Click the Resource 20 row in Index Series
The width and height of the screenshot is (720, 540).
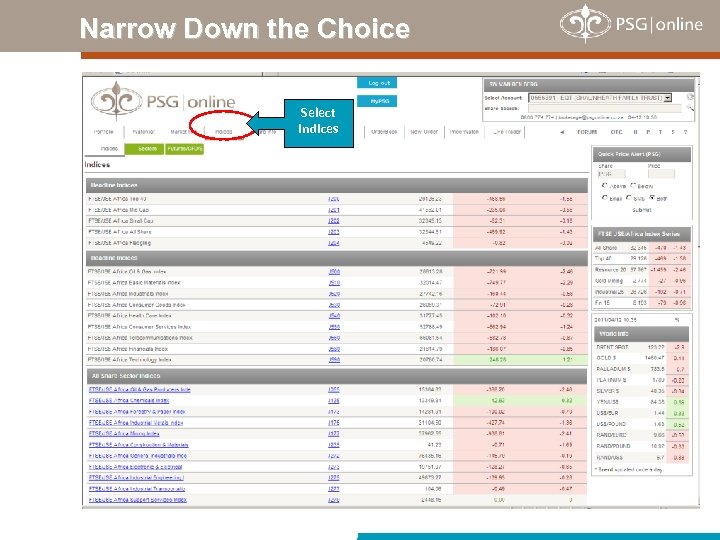641,270
